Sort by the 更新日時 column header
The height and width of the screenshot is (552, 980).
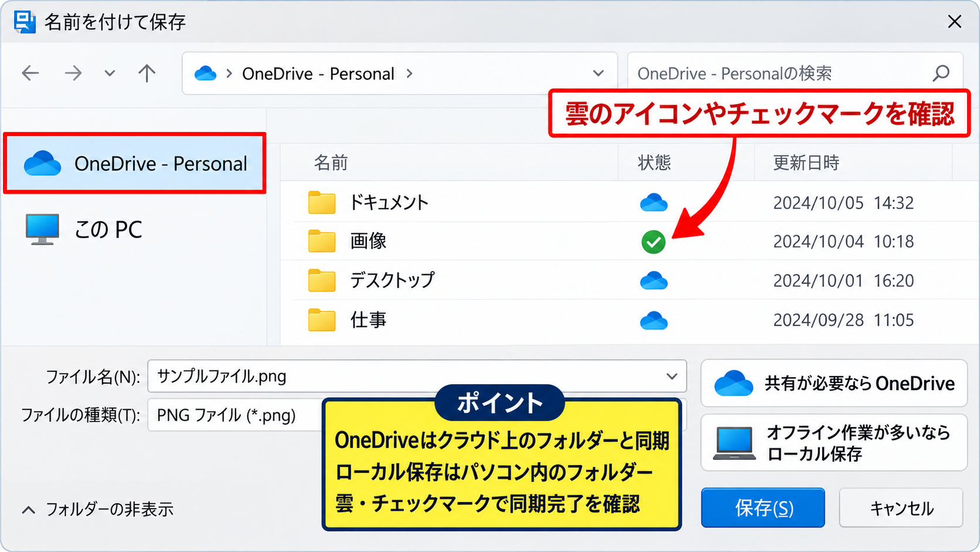tap(806, 162)
